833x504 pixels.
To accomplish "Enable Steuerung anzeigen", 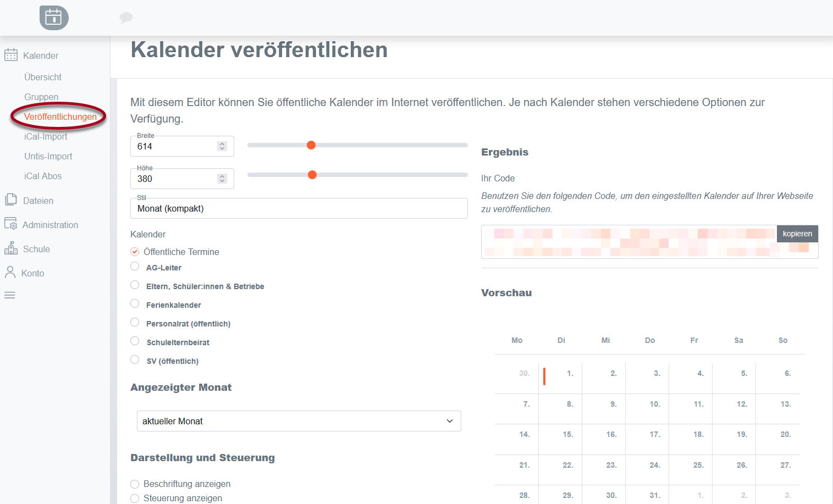I will (135, 497).
